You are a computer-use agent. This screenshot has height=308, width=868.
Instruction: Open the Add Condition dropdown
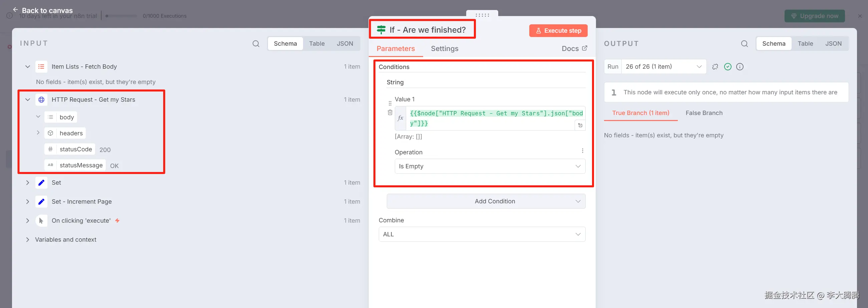click(486, 201)
